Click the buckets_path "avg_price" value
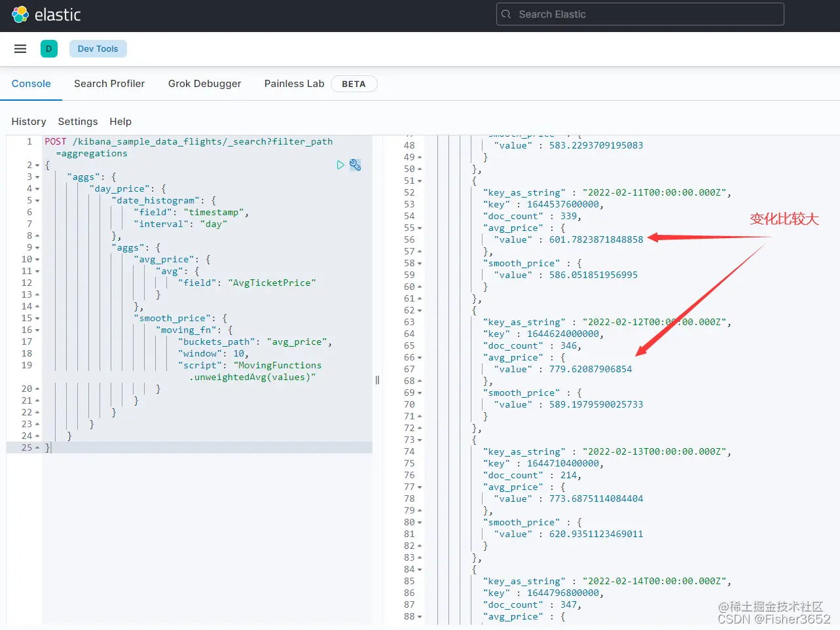840x630 pixels. [x=297, y=341]
